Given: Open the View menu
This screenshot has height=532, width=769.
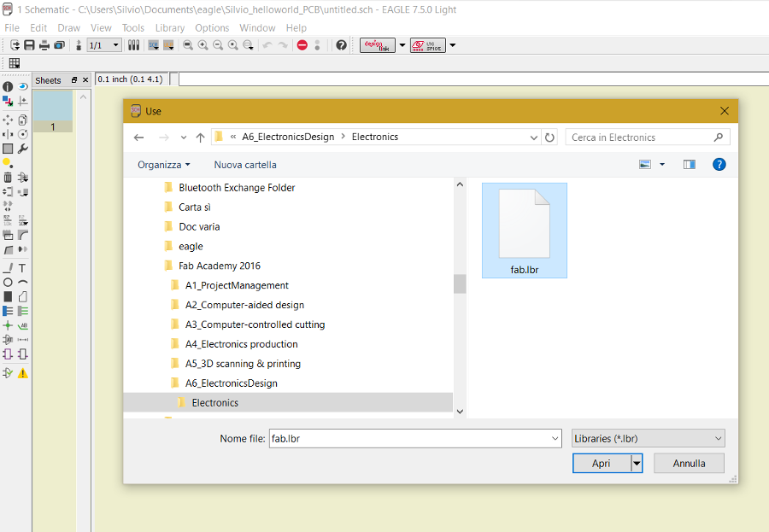Looking at the screenshot, I should click(101, 28).
